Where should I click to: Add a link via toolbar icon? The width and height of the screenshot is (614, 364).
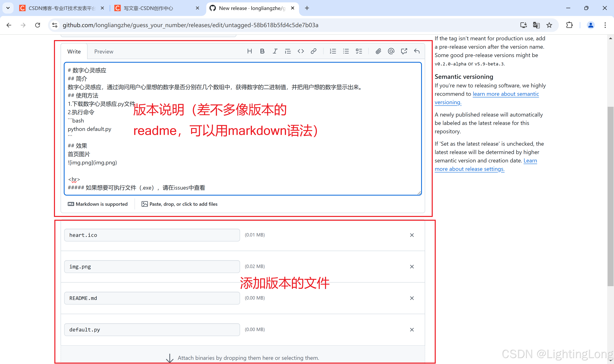[313, 51]
